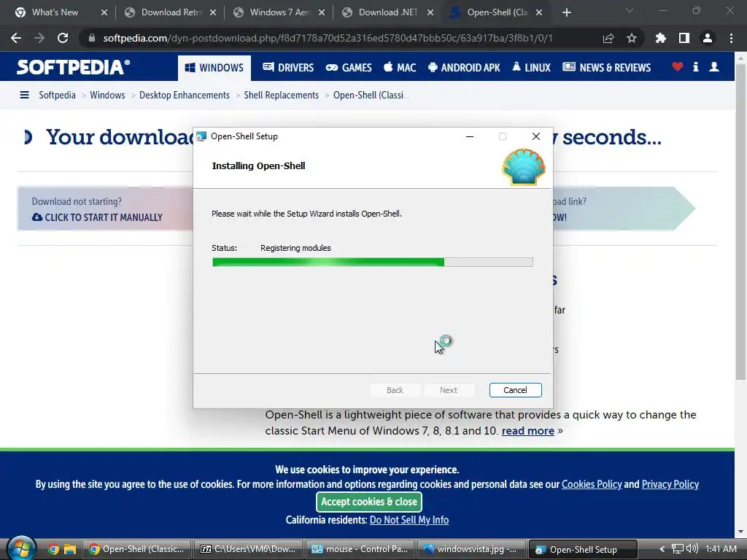
Task: Open Cookies Policy link
Action: pos(592,484)
